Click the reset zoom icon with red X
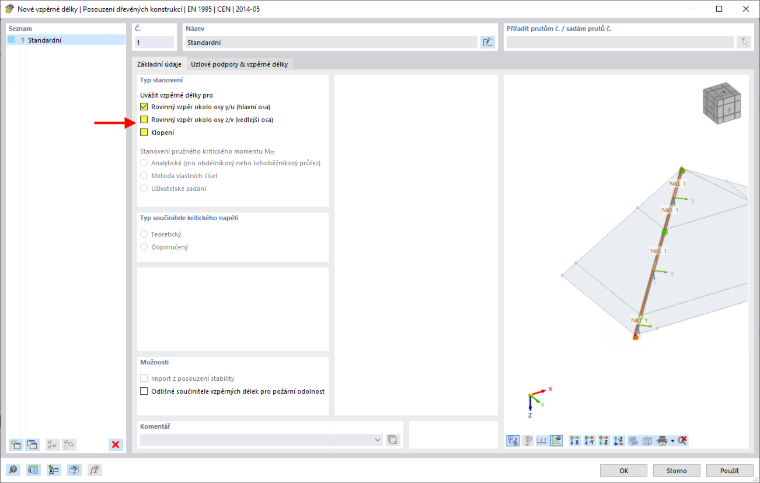 682,440
